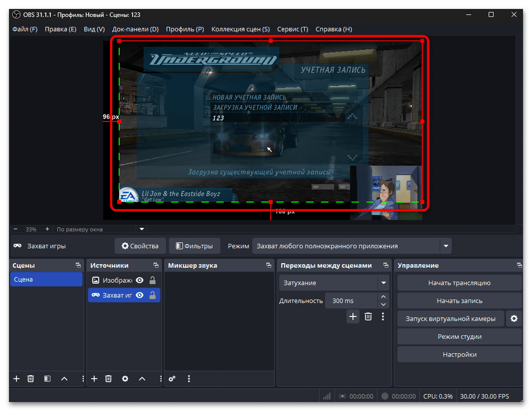532x411 pixels.
Task: Hide the Захват игры source
Action: (x=139, y=295)
